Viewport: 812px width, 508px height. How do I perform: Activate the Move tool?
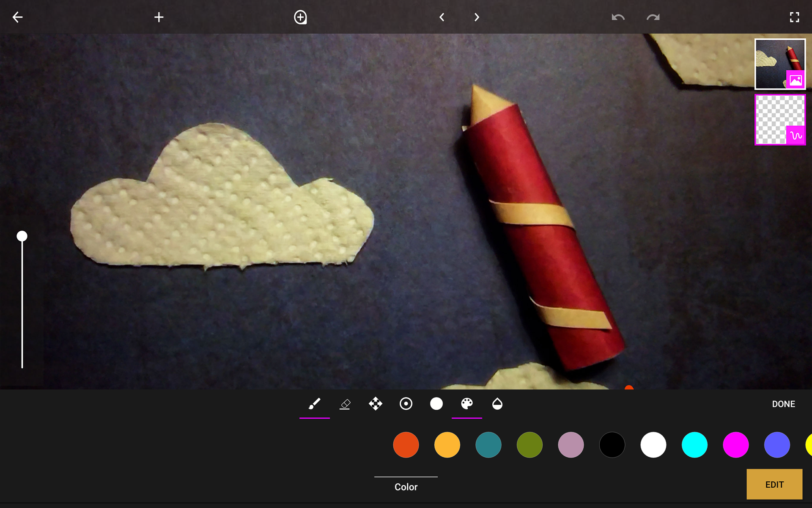(x=376, y=404)
